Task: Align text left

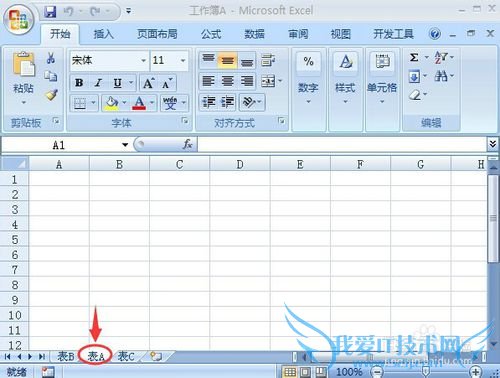Action: pyautogui.click(x=208, y=81)
